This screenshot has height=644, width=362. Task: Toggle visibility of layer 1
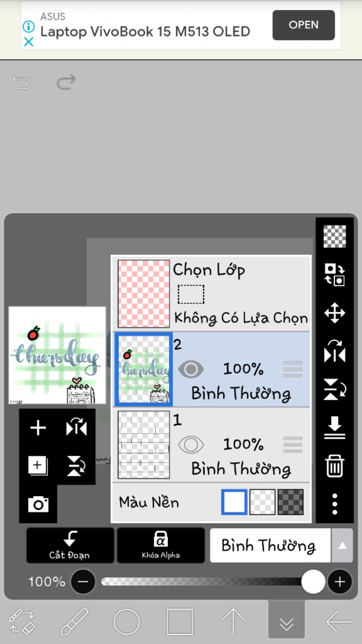click(191, 445)
